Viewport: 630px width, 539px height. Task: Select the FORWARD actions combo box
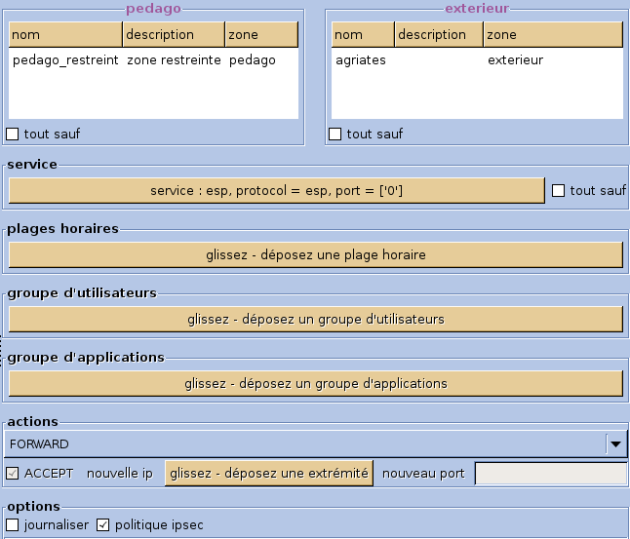315,444
